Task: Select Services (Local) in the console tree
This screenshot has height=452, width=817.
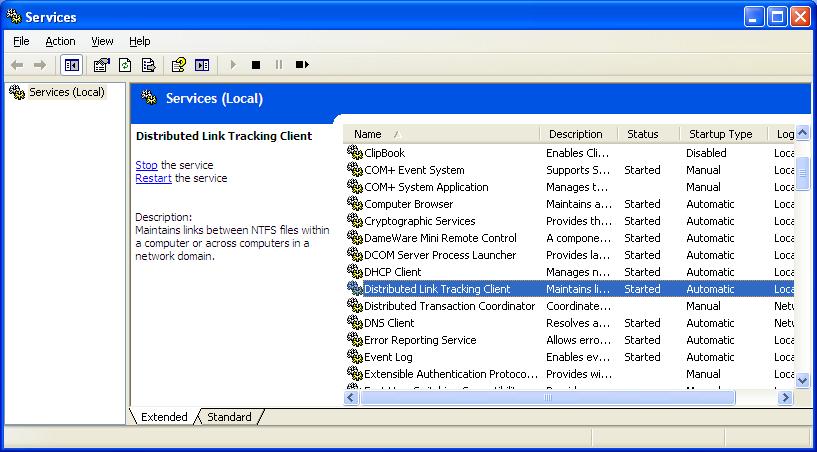Action: click(67, 92)
